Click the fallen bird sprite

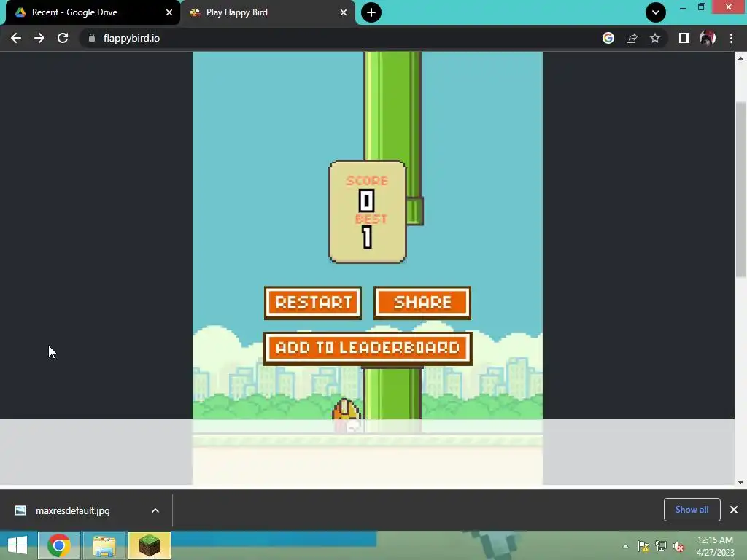pos(347,416)
